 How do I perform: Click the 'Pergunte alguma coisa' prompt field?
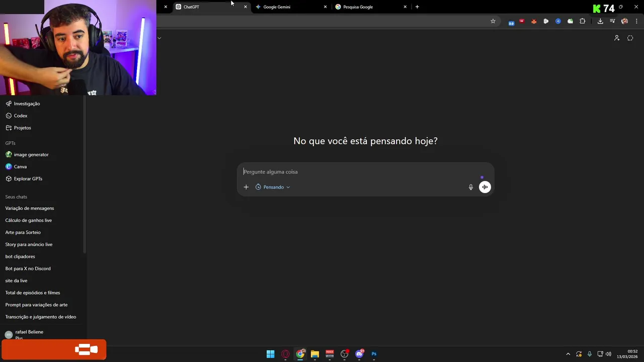click(x=365, y=172)
